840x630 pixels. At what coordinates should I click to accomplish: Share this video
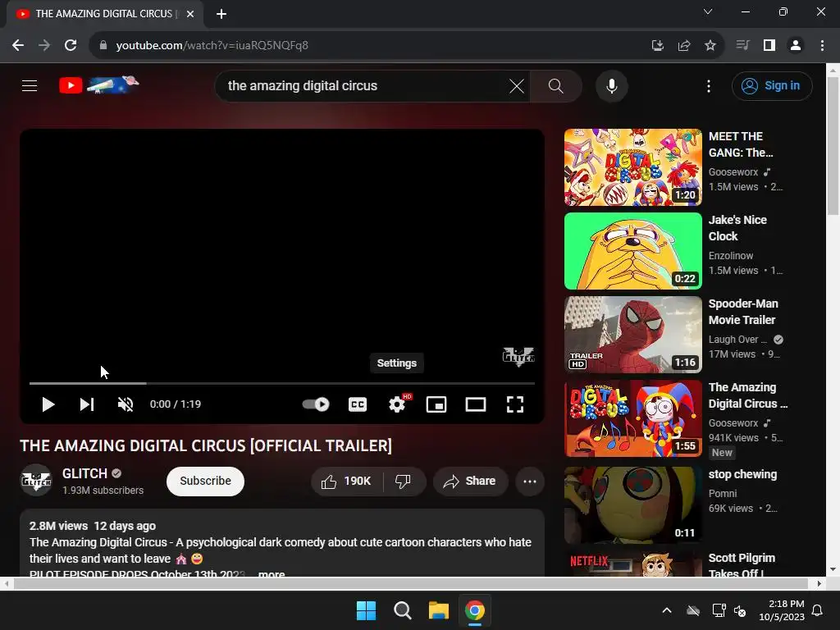(x=470, y=481)
